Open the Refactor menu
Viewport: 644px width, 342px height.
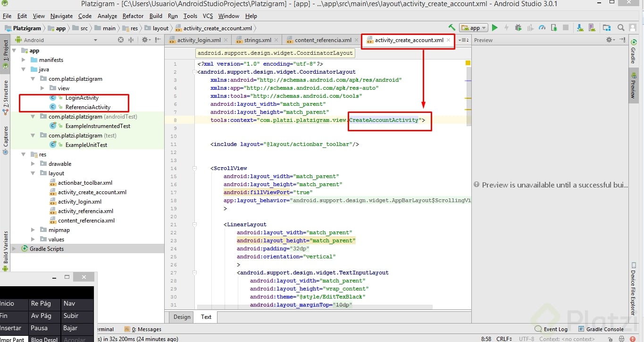click(x=133, y=16)
